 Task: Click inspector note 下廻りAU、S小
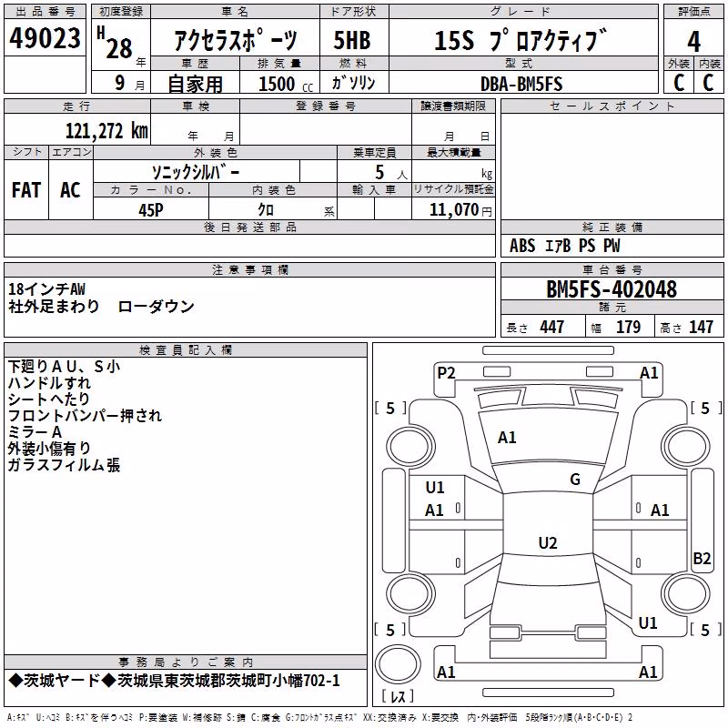64,367
